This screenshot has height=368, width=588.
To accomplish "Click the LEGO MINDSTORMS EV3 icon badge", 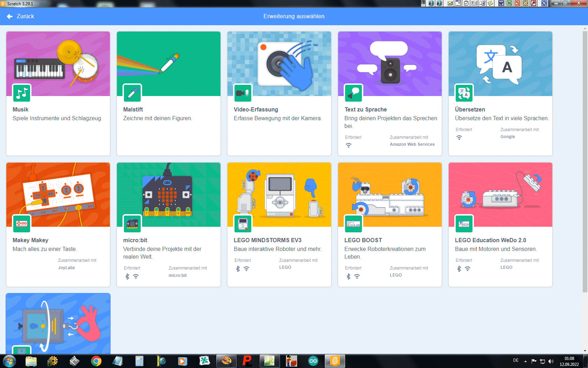I will point(243,224).
